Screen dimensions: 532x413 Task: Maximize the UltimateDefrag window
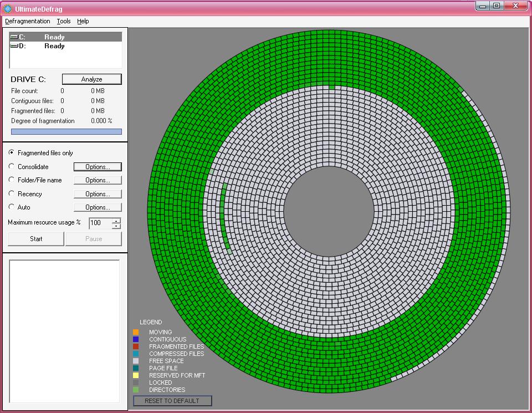[x=497, y=6]
